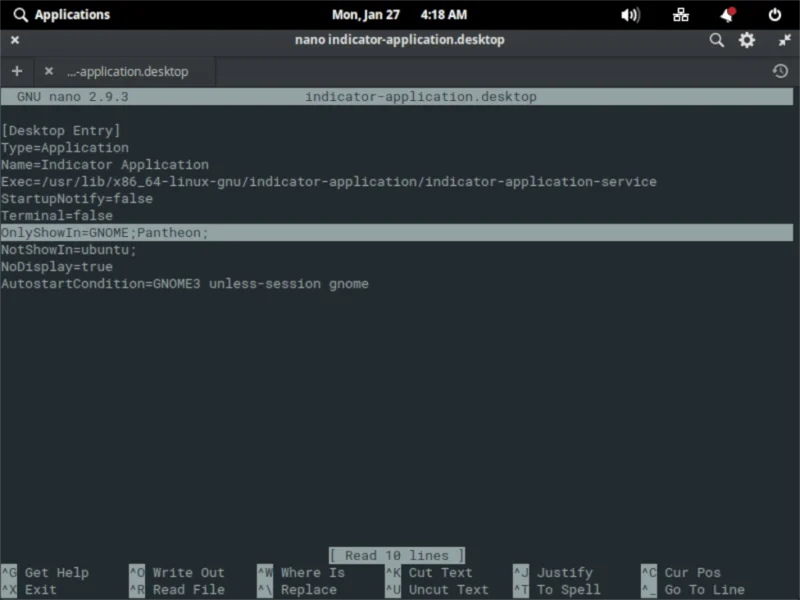Click the [Desktop Entry] line
Image resolution: width=800 pixels, height=600 pixels.
(x=61, y=131)
